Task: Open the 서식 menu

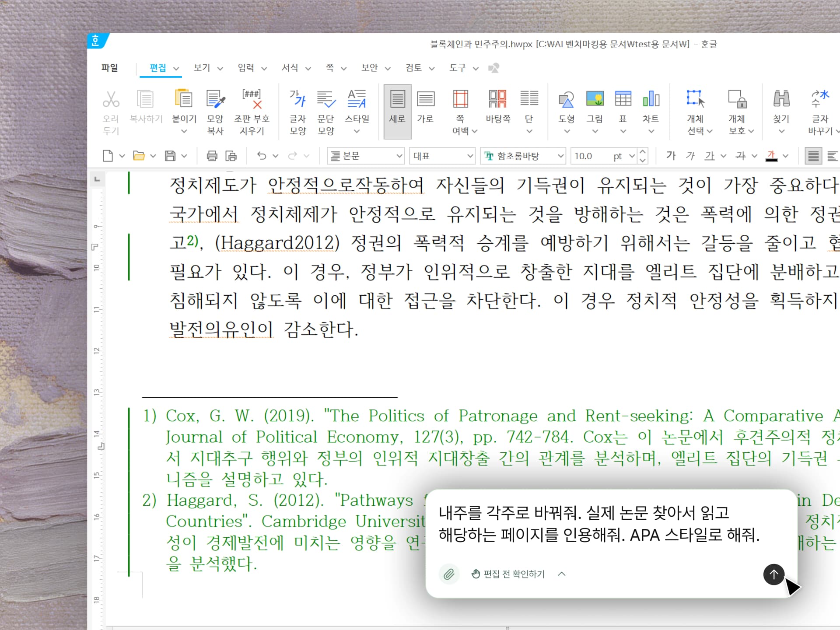Action: [x=291, y=68]
